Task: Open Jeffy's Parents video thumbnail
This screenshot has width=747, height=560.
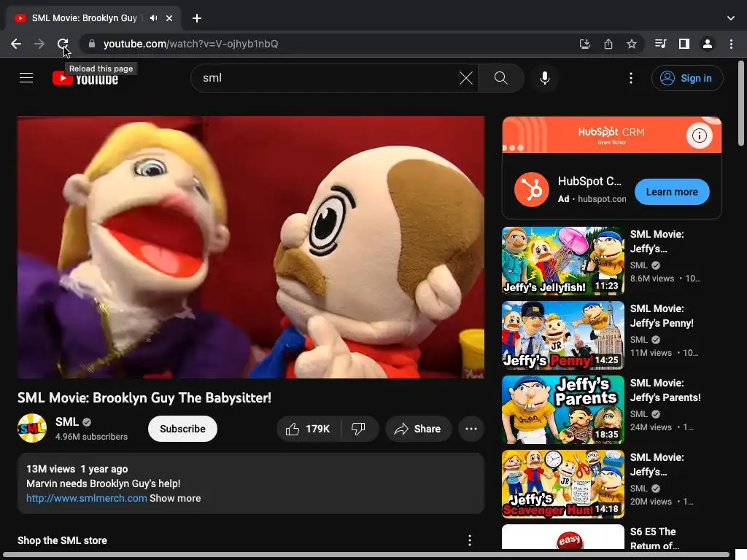Action: pos(563,410)
